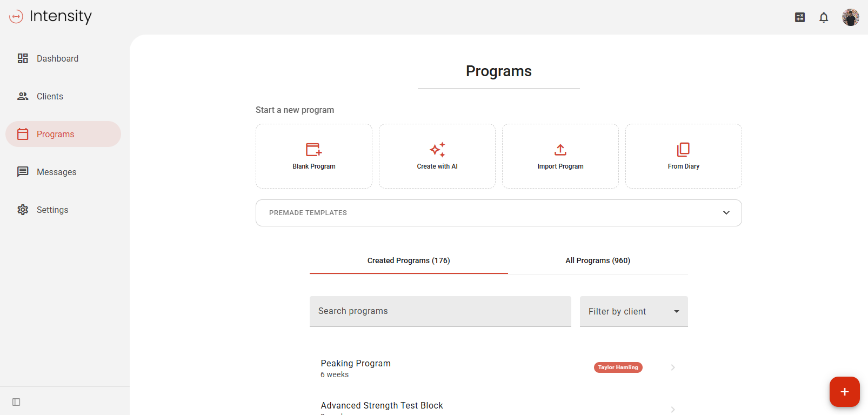Open the notifications bell

pos(824,17)
